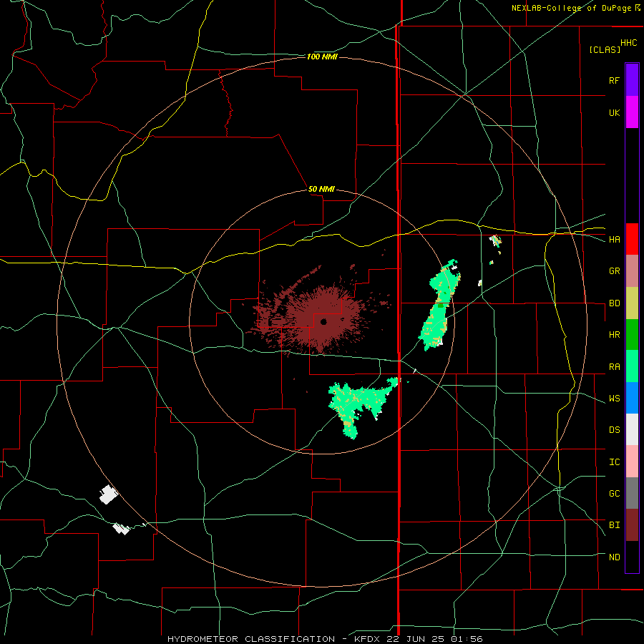Click the UK legend label
The height and width of the screenshot is (644, 644).
[x=614, y=112]
